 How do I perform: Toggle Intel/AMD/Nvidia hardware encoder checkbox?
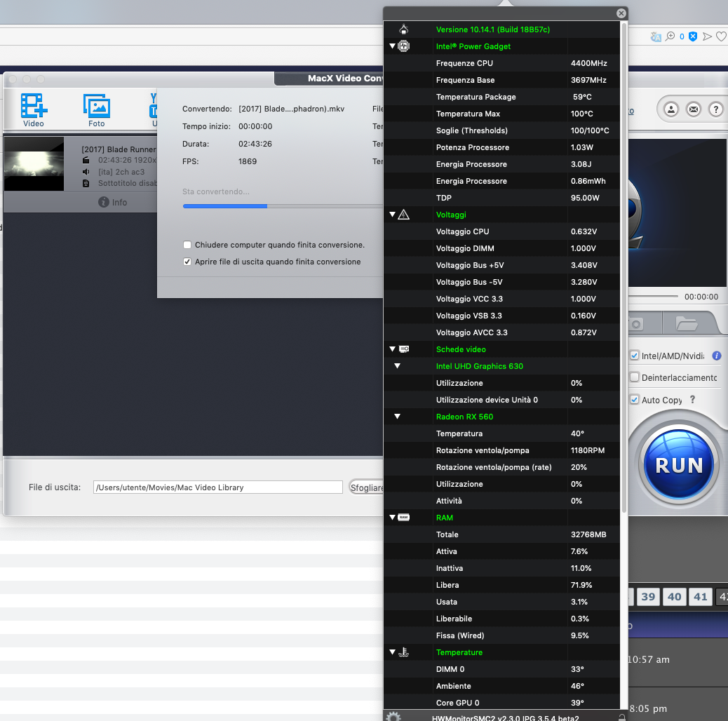(x=634, y=356)
